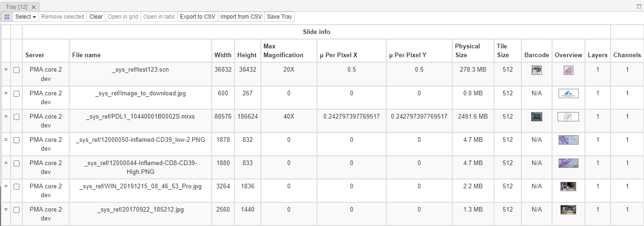644x226 pixels.
Task: Close the Tray [12] tab
Action: click(33, 7)
